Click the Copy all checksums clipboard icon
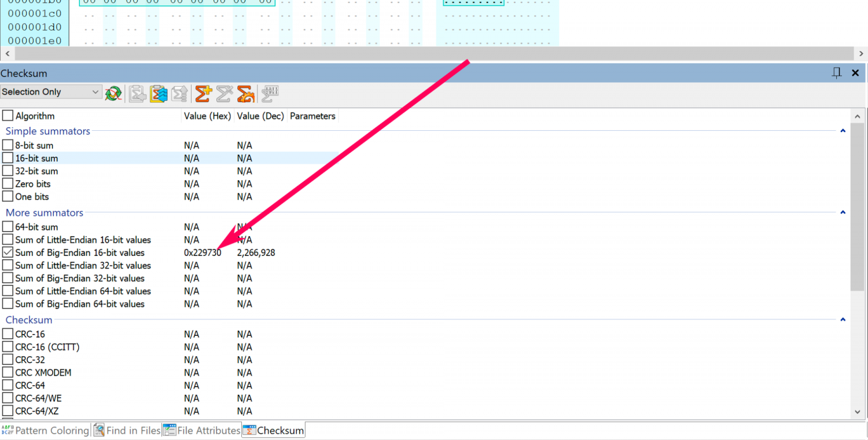 (159, 93)
